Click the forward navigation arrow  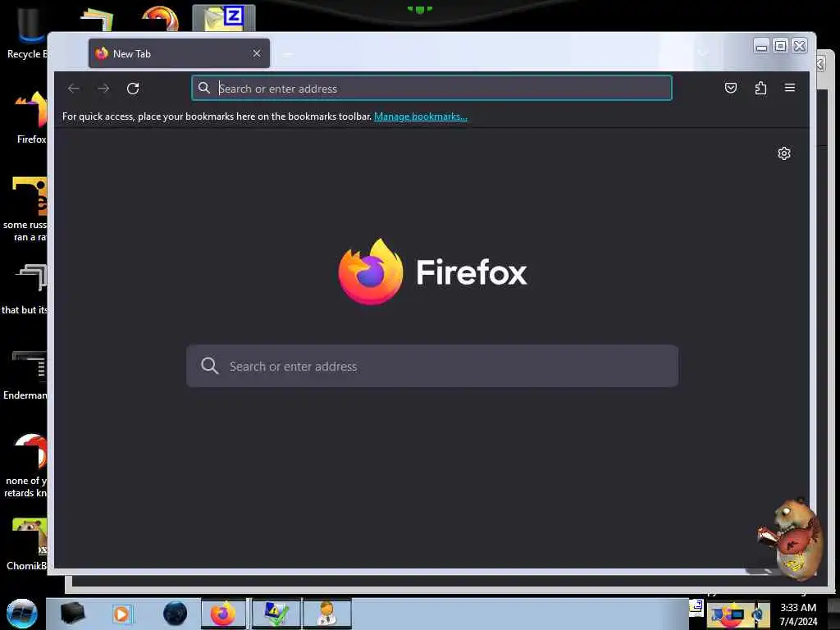(x=103, y=89)
